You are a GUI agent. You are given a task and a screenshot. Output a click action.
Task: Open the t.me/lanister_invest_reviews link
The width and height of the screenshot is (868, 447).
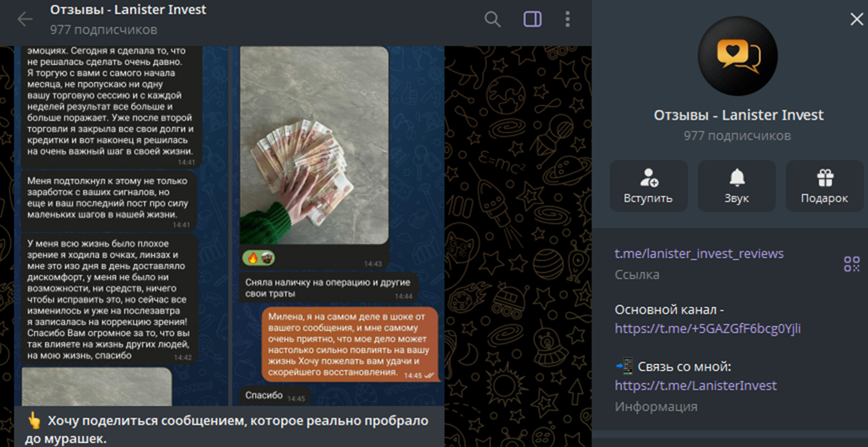click(699, 254)
